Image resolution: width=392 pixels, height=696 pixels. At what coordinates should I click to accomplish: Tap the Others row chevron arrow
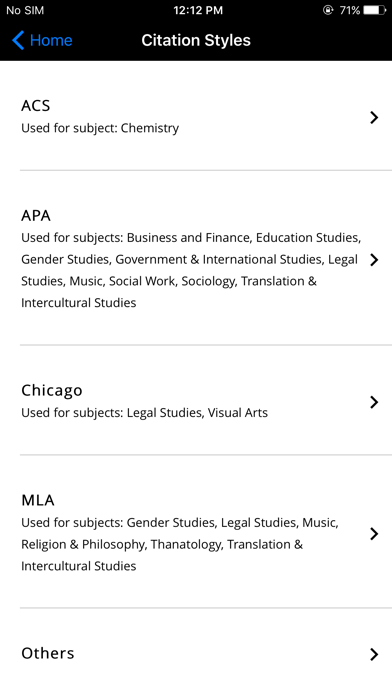click(374, 654)
